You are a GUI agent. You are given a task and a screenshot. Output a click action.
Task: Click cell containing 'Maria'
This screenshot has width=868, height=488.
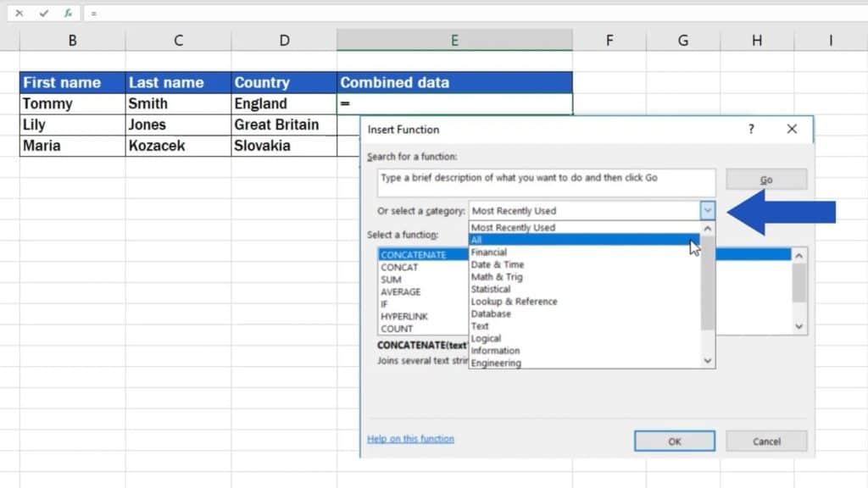(73, 146)
